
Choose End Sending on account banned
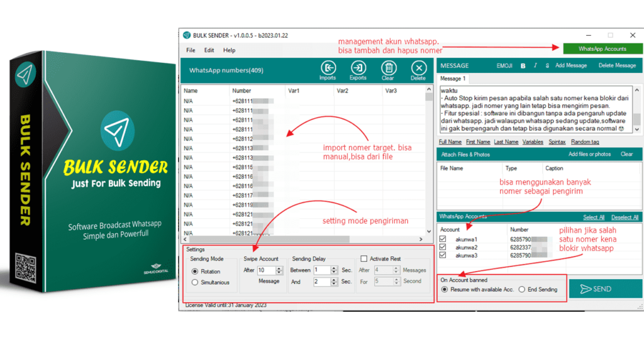522,290
